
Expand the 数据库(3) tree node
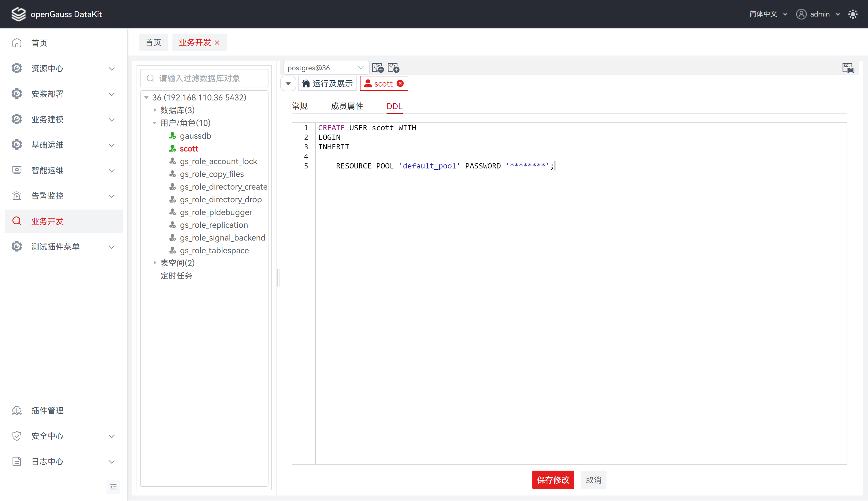(155, 110)
